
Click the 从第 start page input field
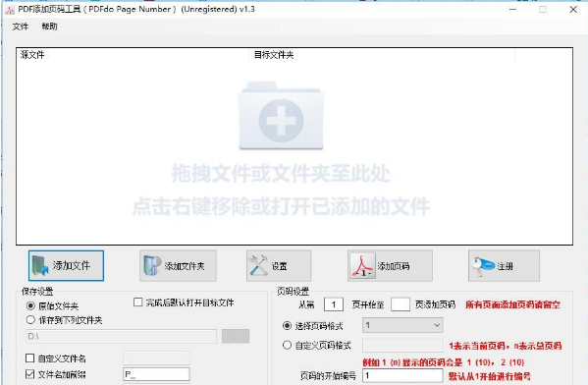coord(334,303)
